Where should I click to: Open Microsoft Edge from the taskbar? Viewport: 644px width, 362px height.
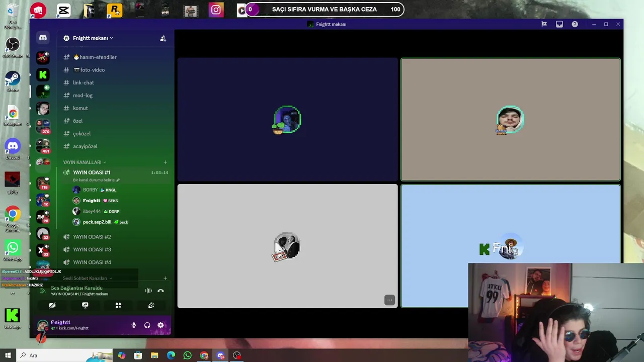pyautogui.click(x=171, y=355)
